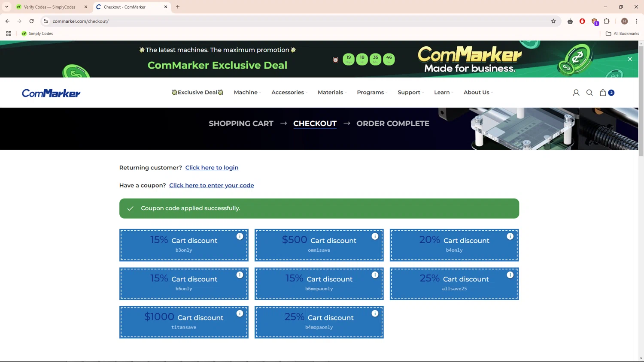Viewport: 644px width, 362px height.
Task: Apply the $500 omnisave coupon card
Action: tap(319, 245)
